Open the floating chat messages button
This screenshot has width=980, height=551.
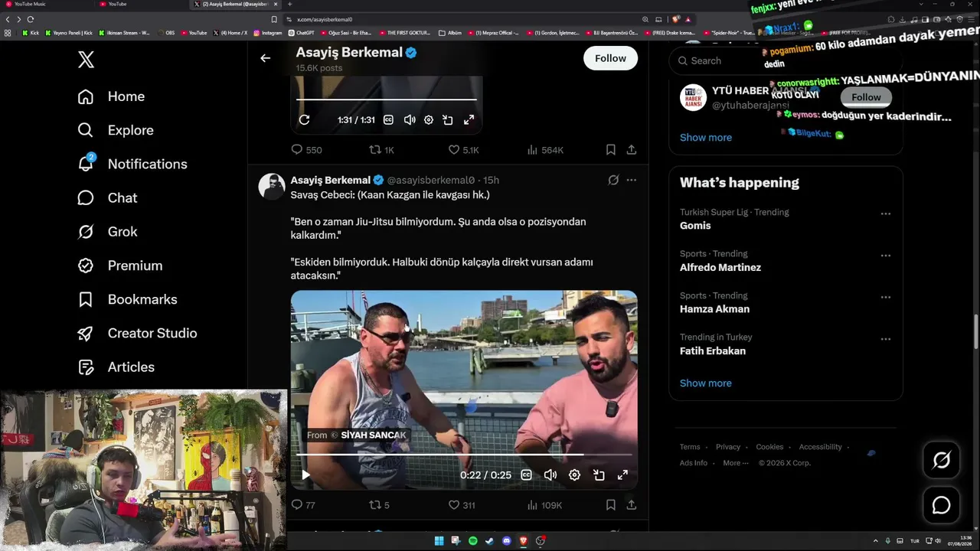point(941,505)
